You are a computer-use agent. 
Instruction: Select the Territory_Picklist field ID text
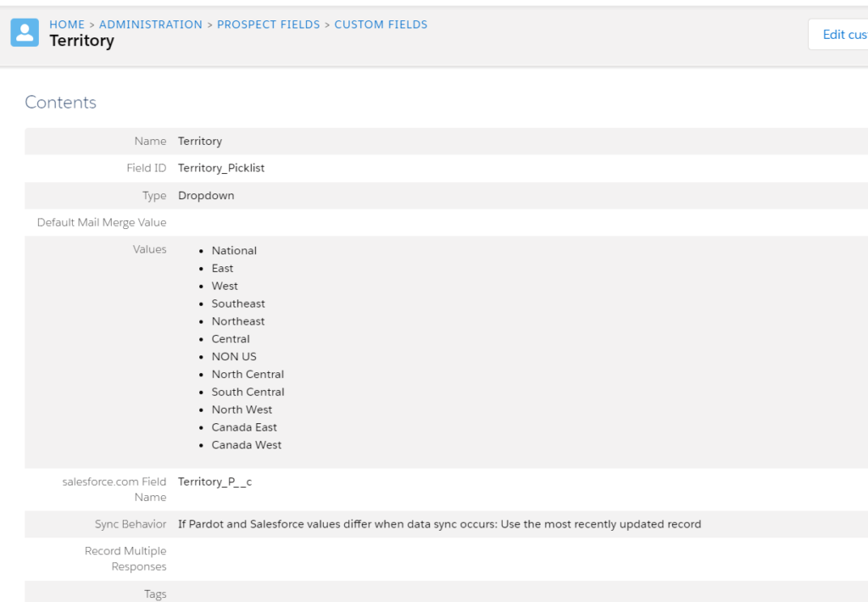(x=221, y=168)
